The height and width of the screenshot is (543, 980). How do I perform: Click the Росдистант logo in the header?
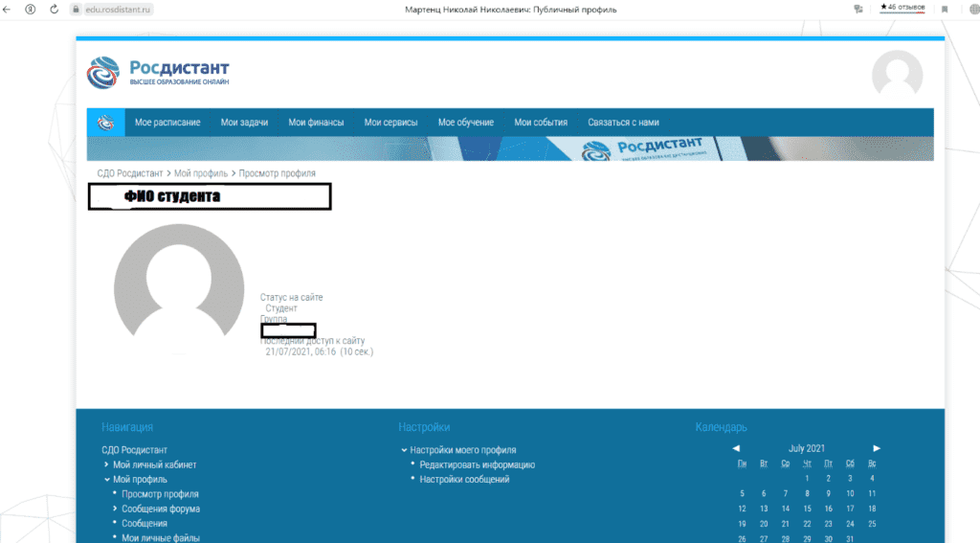click(x=158, y=72)
